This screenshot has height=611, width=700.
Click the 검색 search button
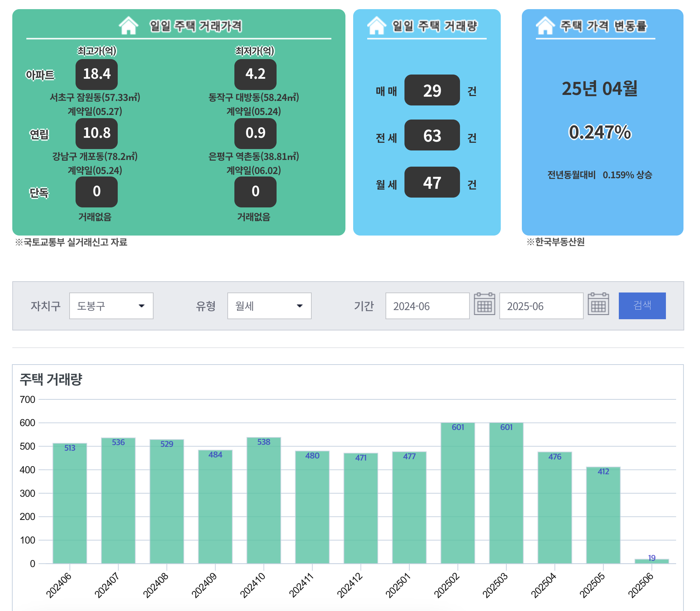642,305
